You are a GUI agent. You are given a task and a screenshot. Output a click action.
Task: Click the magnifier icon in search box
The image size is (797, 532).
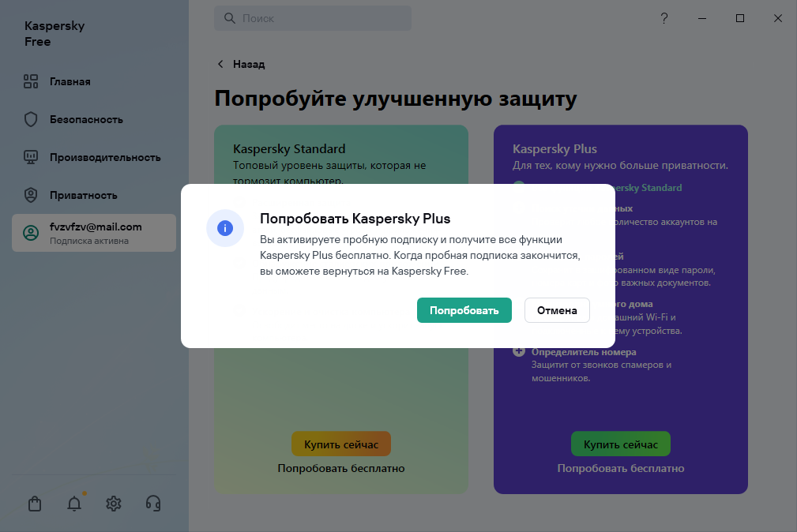point(230,18)
